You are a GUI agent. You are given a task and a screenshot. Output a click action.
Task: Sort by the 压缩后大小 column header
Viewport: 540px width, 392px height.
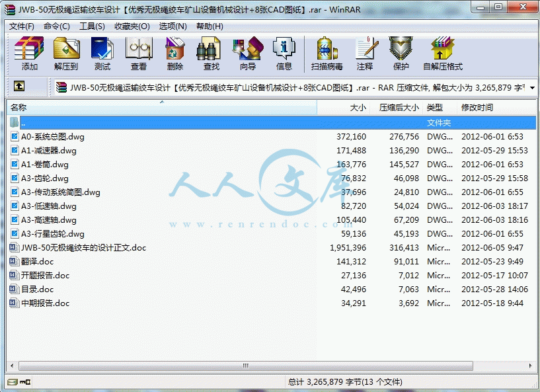pos(397,108)
